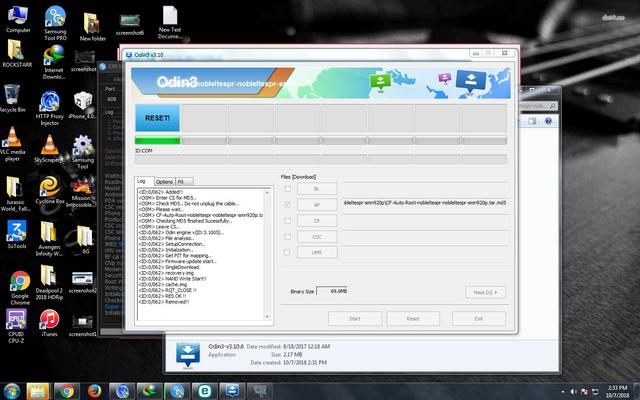The image size is (640, 400).
Task: Select the Mission Impossible desktop icon
Action: [x=81, y=193]
